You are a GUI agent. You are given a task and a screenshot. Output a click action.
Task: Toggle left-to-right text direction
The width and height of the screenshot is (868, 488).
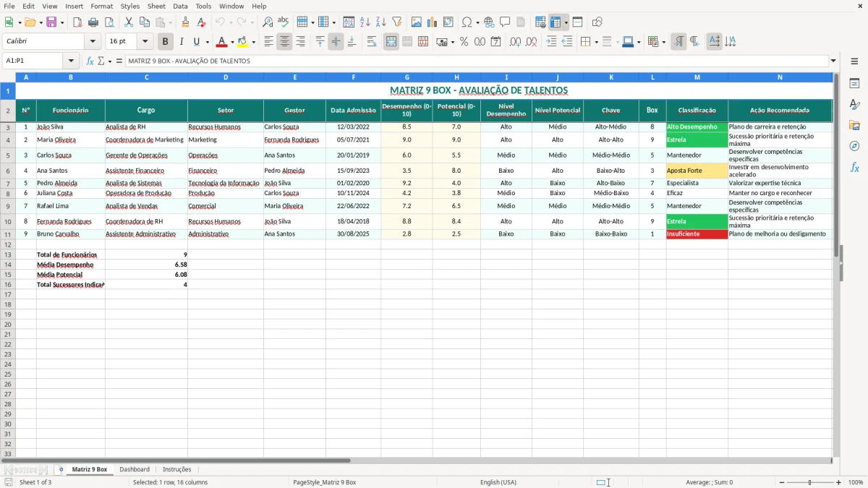pos(678,42)
